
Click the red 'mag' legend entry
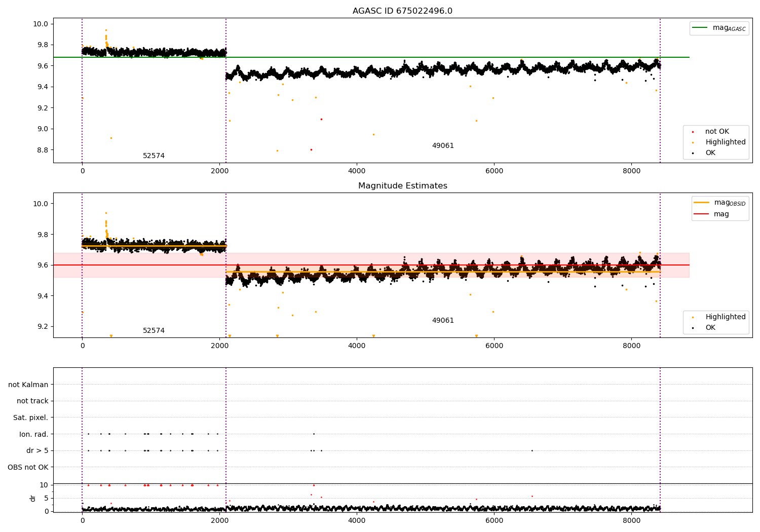click(x=712, y=214)
